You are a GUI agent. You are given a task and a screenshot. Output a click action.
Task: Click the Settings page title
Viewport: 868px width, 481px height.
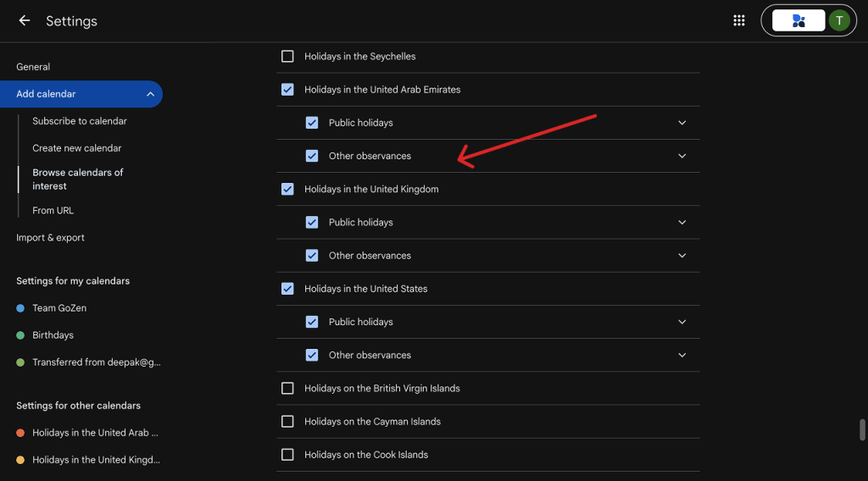point(71,21)
